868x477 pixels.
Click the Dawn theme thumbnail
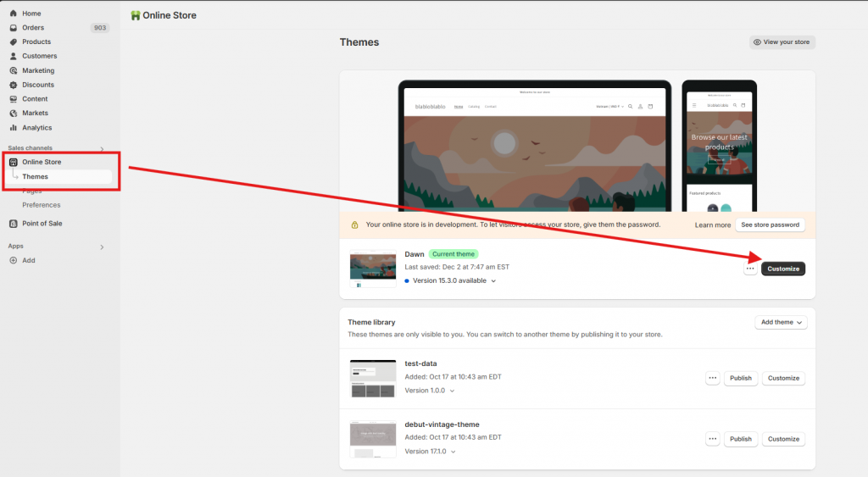[373, 269]
